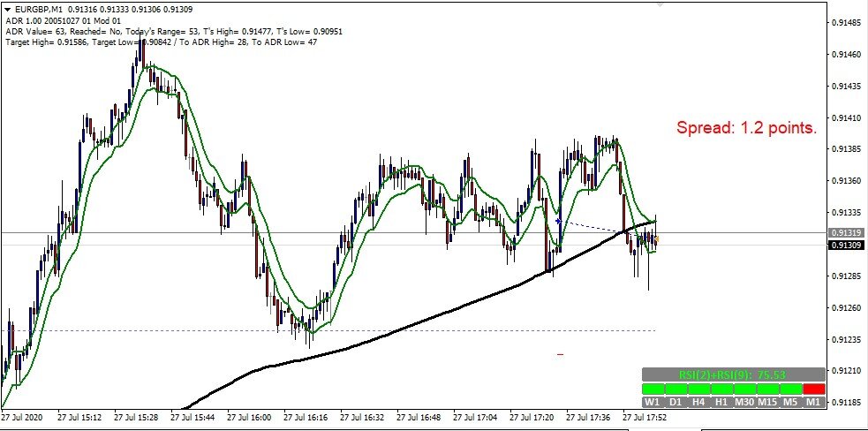Viewport: 868px width, 431px height.
Task: Click the green signal box above H4
Action: 698,389
